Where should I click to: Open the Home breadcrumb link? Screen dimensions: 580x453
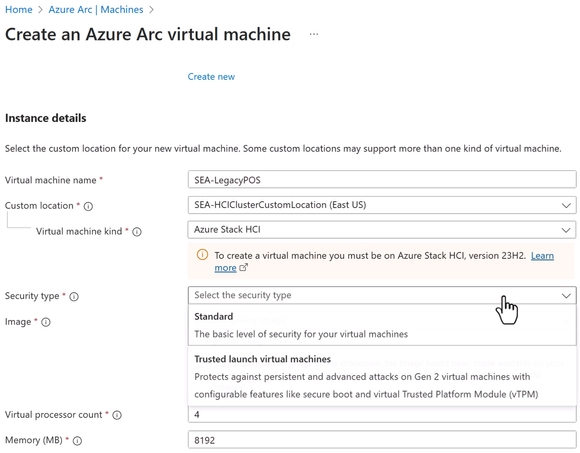point(18,10)
